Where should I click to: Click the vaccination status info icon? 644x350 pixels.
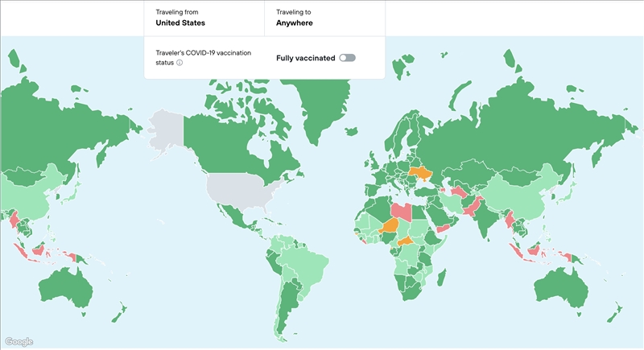tap(180, 62)
